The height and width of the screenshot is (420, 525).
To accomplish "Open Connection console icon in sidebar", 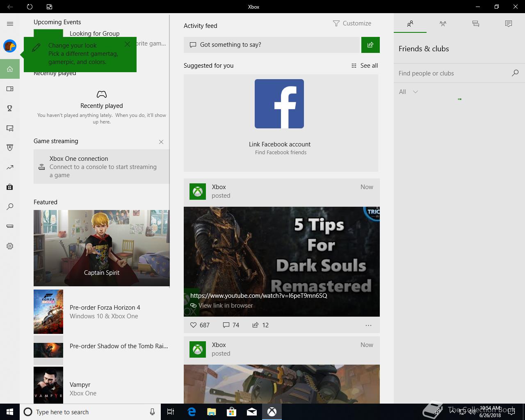I will pos(10,226).
